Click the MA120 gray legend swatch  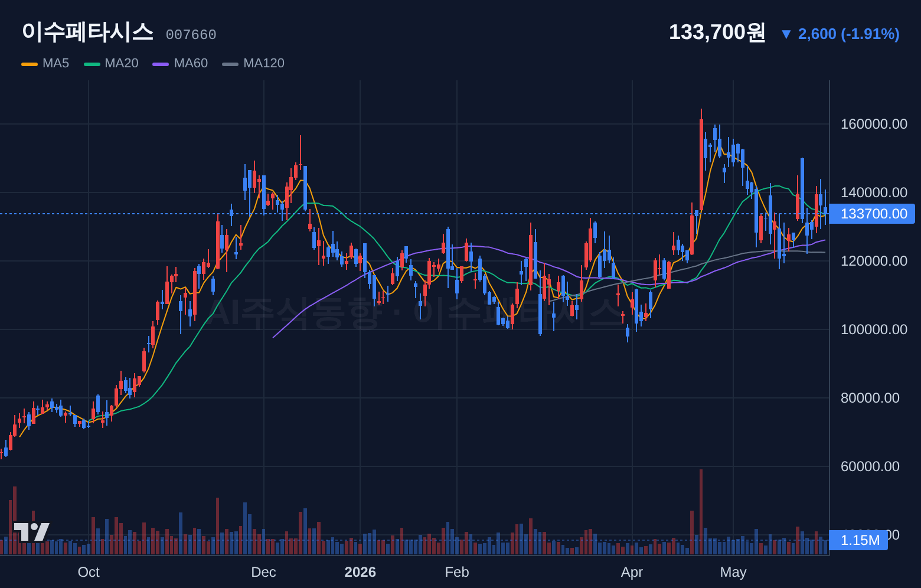click(230, 64)
